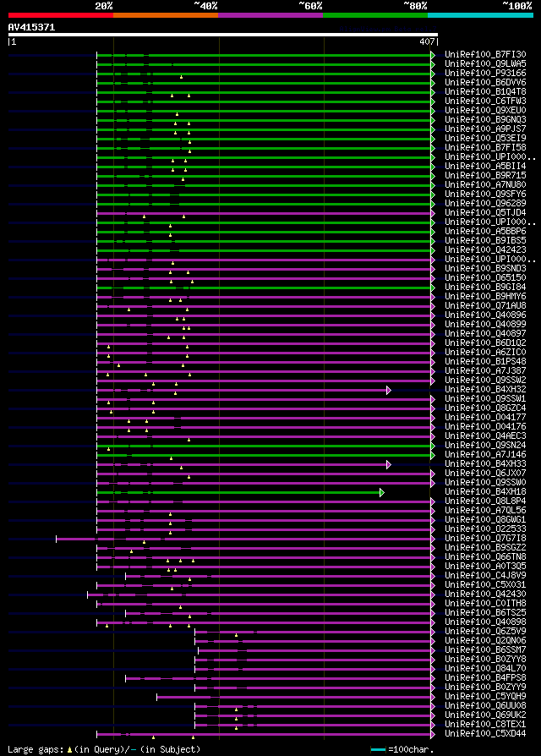The width and height of the screenshot is (541, 756).
Task: Select subject UniRef100_A7J146
Action: pos(485,455)
